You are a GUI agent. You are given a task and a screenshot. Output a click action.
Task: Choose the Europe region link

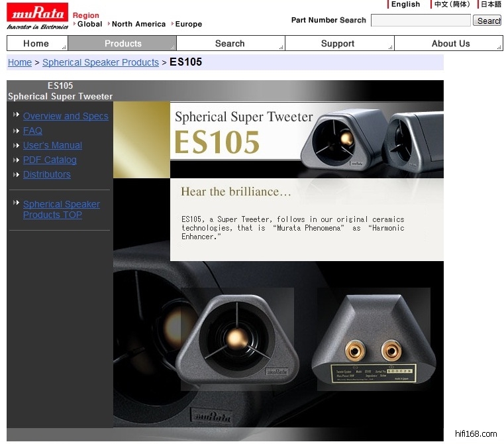(x=189, y=24)
